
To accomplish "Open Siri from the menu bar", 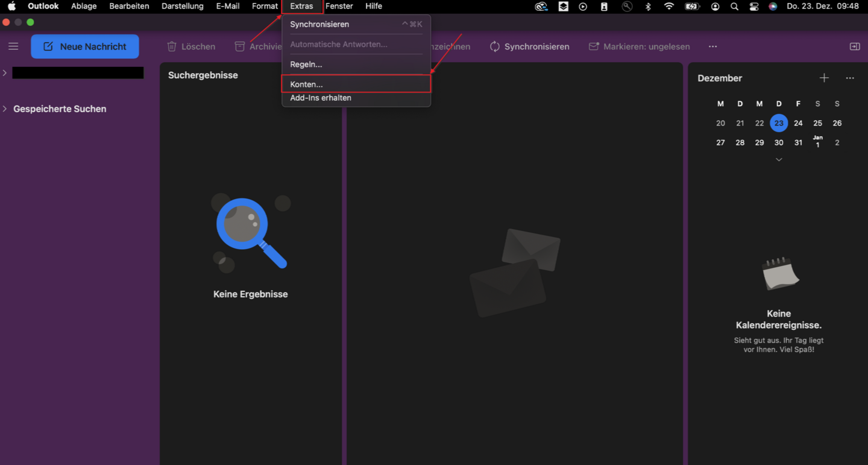I will [773, 6].
